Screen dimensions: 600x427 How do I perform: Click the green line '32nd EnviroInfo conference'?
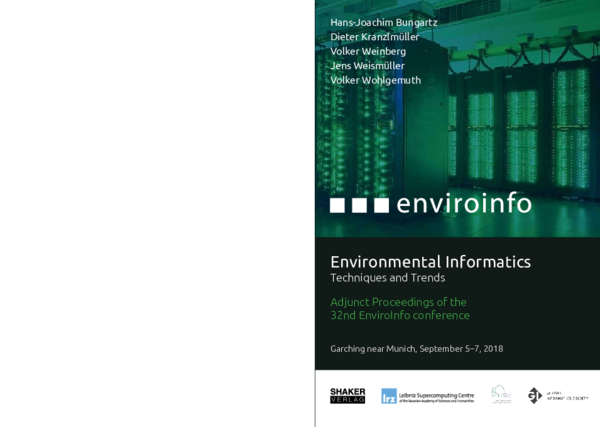point(400,315)
